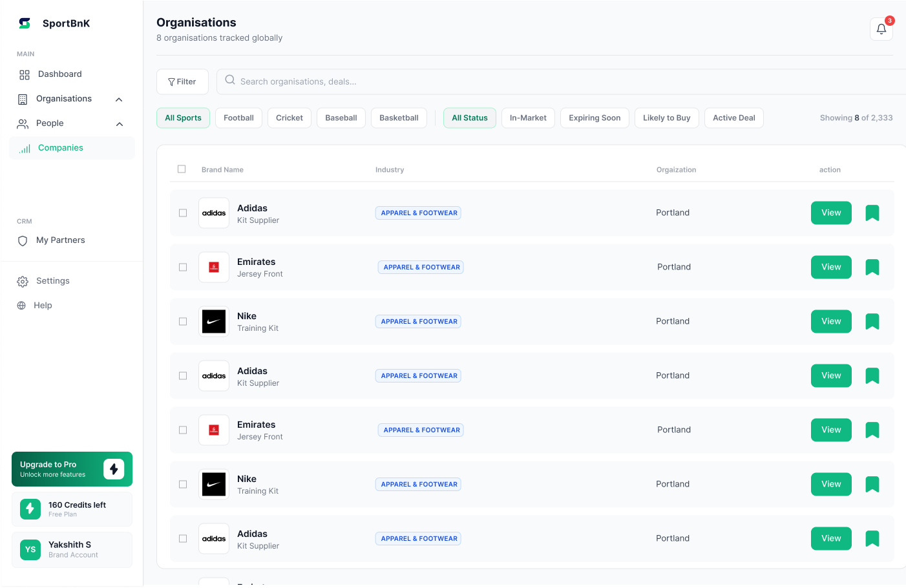
Task: Go to My Partners
Action: tap(61, 240)
